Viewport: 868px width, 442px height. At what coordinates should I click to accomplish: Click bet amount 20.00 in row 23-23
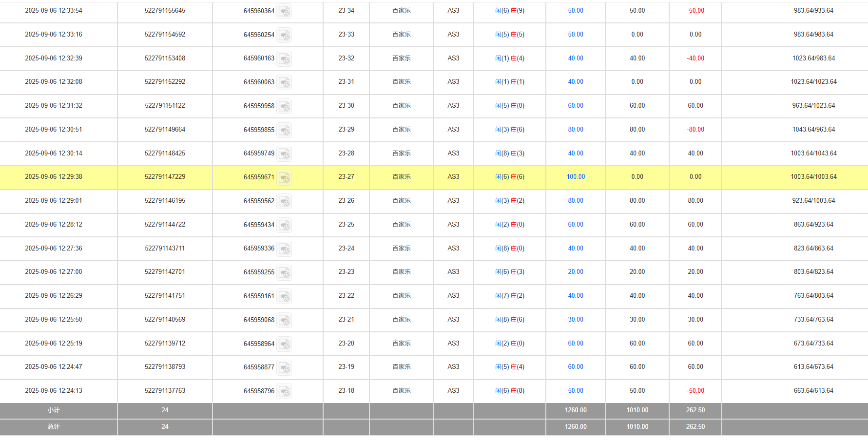coord(576,272)
